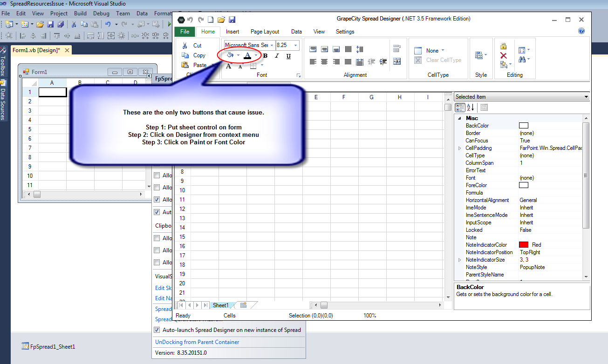Image resolution: width=608 pixels, height=364 pixels.
Task: Click the BackColor property color swatch
Action: pyautogui.click(x=523, y=126)
